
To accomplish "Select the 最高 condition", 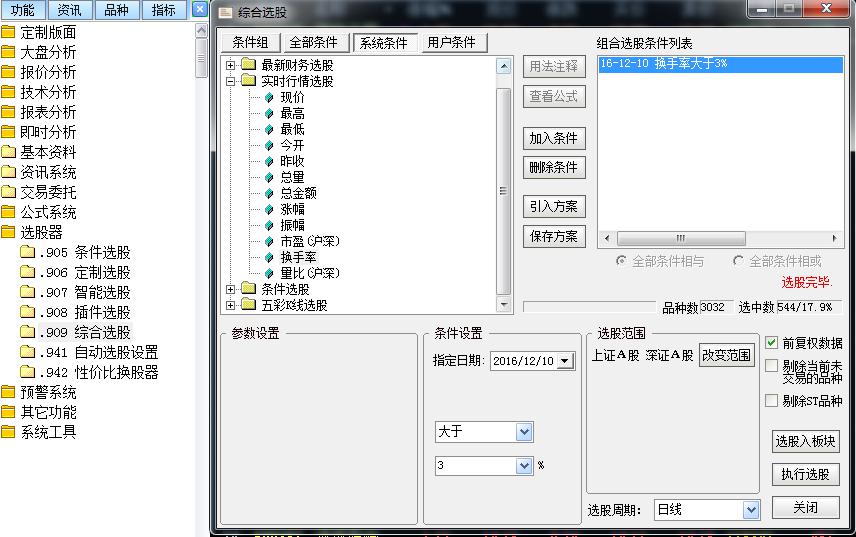I will (x=292, y=114).
